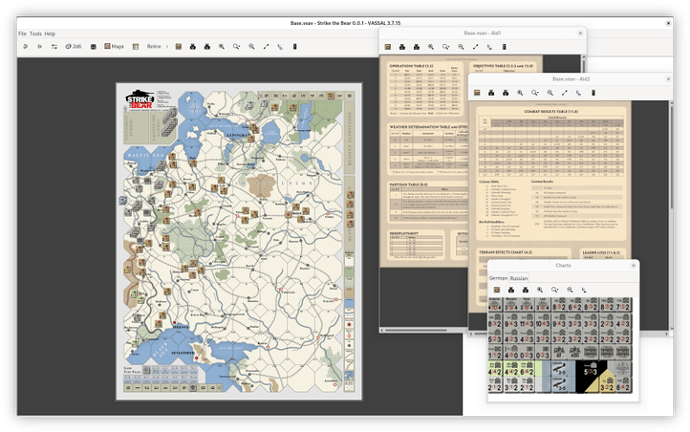Roll the 2d6 dice button
The height and width of the screenshot is (432, 690).
(x=73, y=46)
